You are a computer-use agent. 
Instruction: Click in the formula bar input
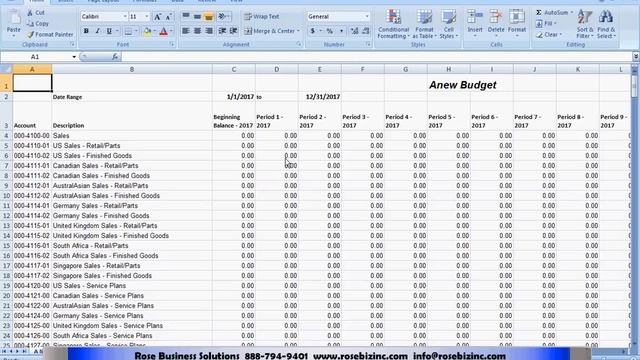pyautogui.click(x=376, y=57)
